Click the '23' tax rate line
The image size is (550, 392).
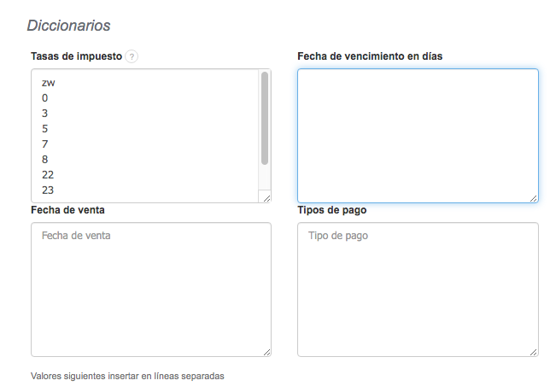point(48,190)
